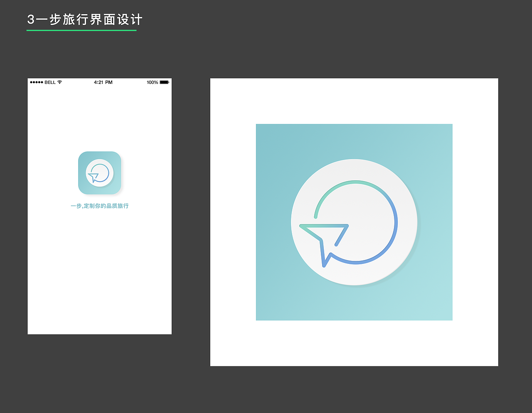Image resolution: width=532 pixels, height=413 pixels.
Task: Tap the rounded app icon on the splash screen
Action: coord(100,173)
